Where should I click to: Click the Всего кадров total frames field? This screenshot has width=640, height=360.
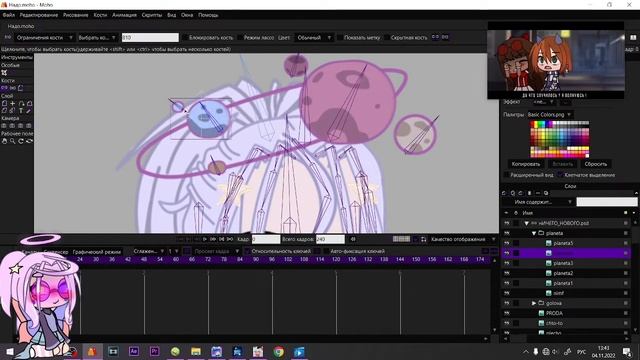330,239
